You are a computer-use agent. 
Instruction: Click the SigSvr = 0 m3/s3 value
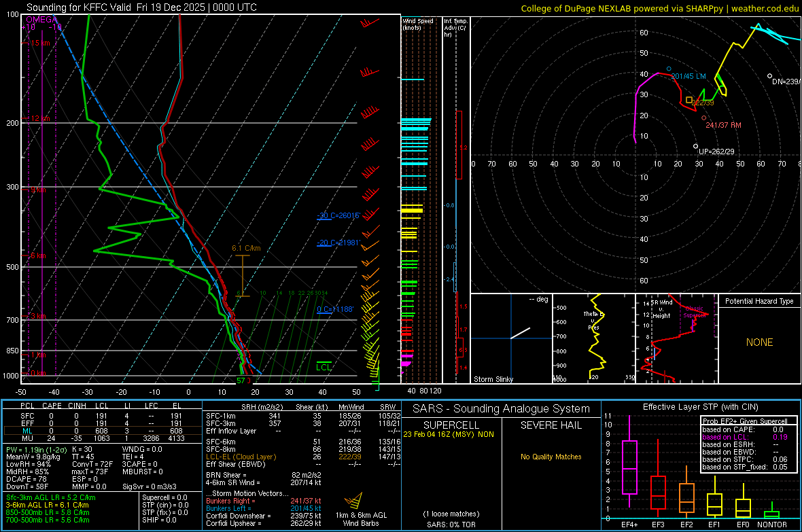pos(150,486)
